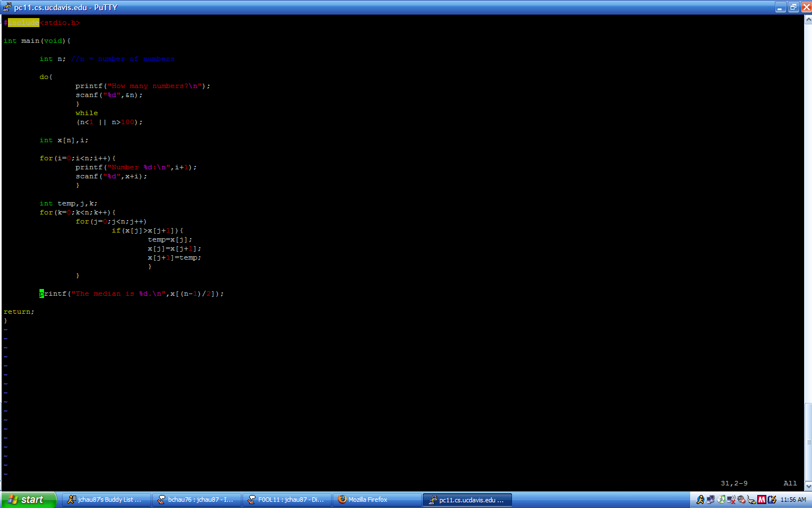This screenshot has width=812, height=508.
Task: Click the scrollbar down arrow in PuTTY
Action: (808, 486)
